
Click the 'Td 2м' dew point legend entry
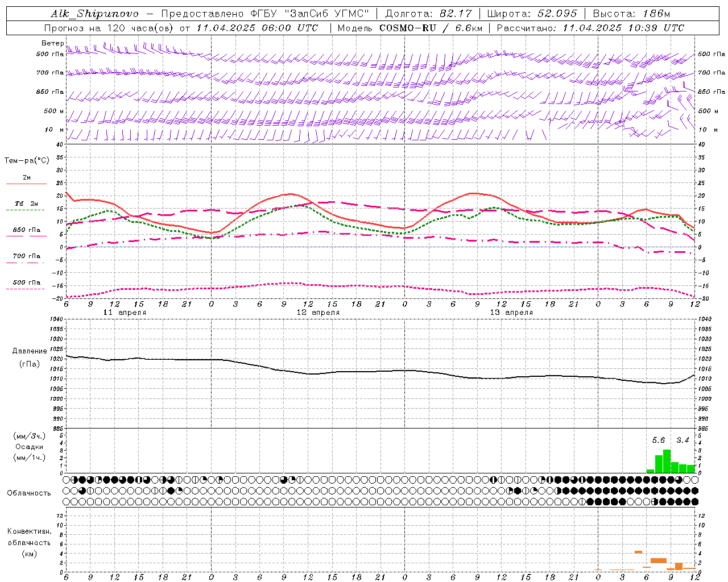tap(26, 203)
